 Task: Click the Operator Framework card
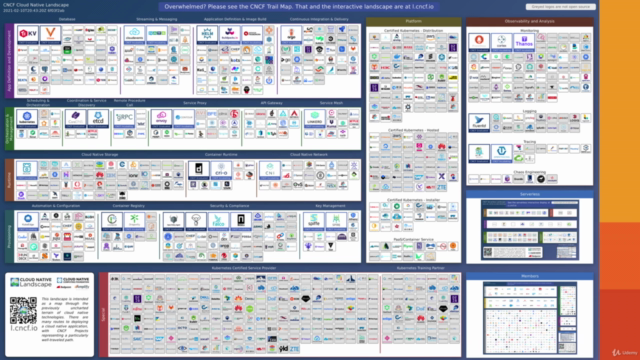coord(252,35)
